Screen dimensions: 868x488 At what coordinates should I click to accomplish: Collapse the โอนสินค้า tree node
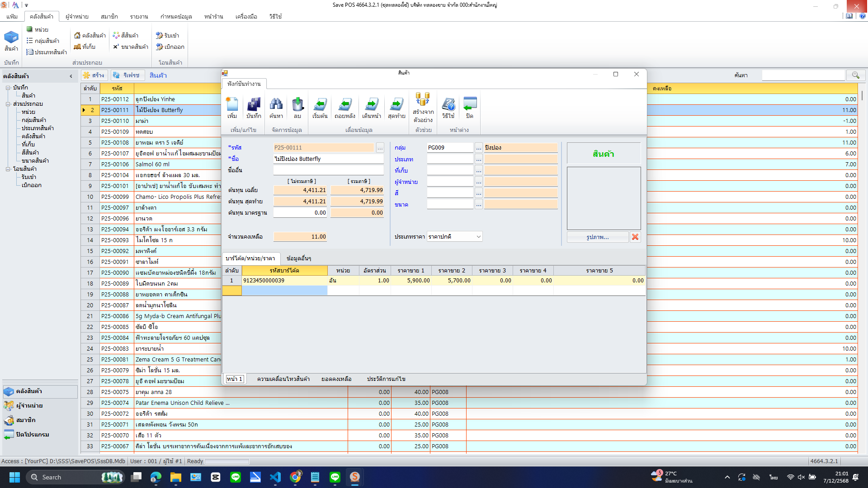pyautogui.click(x=8, y=169)
